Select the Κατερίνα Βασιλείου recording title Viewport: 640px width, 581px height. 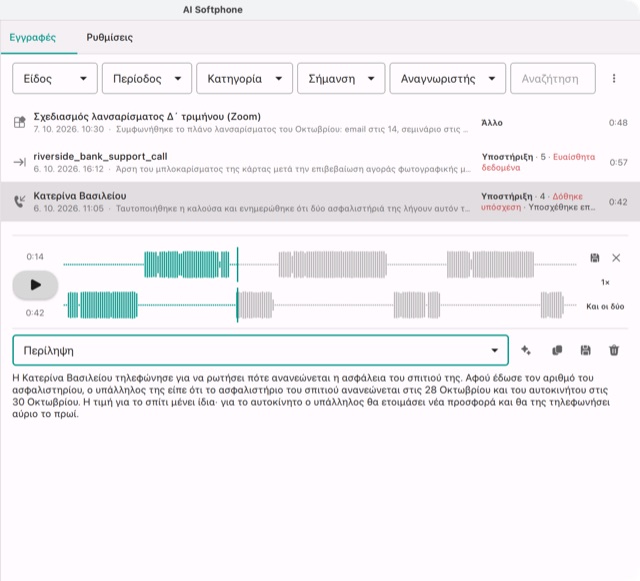(x=80, y=196)
